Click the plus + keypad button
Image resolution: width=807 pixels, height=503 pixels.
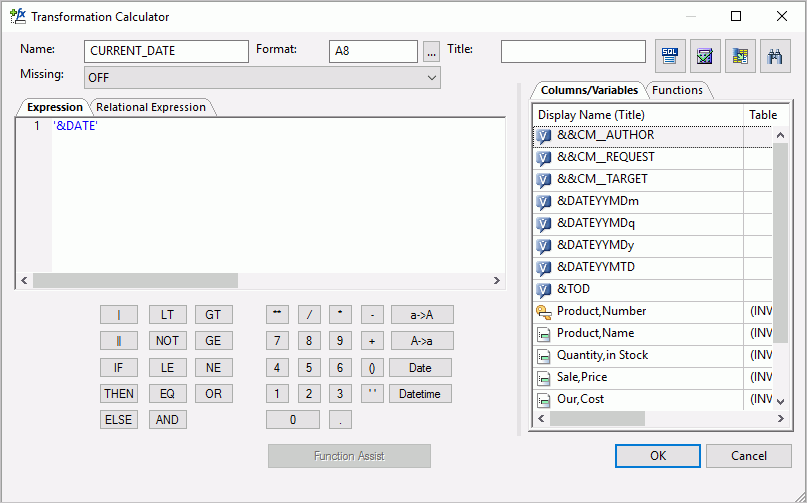372,340
